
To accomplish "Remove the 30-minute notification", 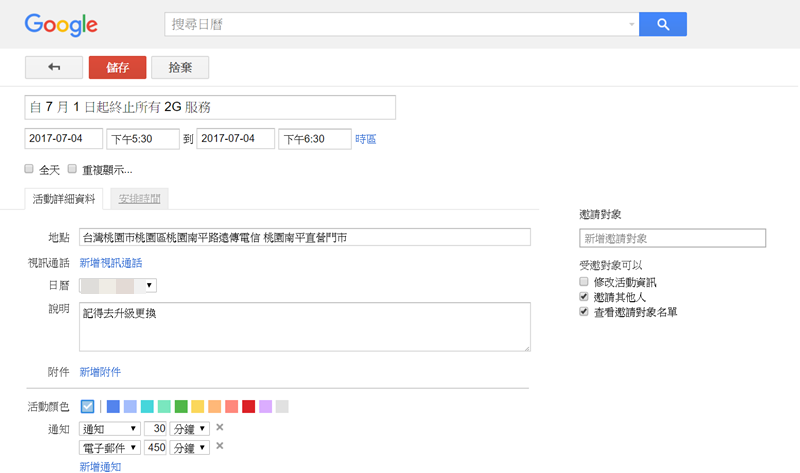I will click(219, 428).
